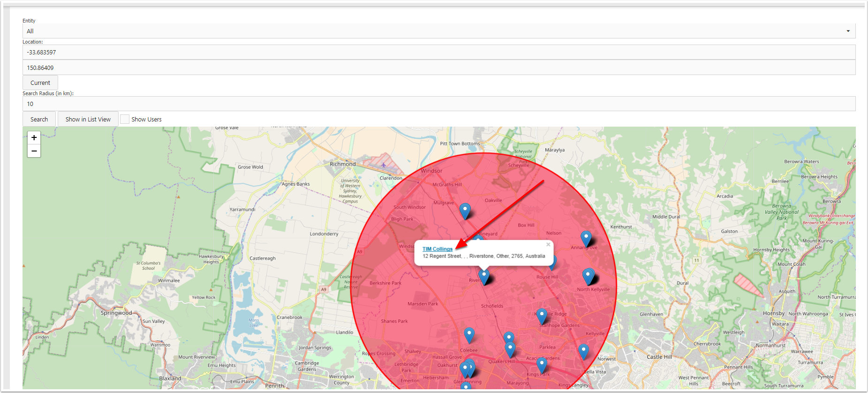Select the map pin near Mulgrave
This screenshot has width=868, height=393.
click(x=465, y=211)
